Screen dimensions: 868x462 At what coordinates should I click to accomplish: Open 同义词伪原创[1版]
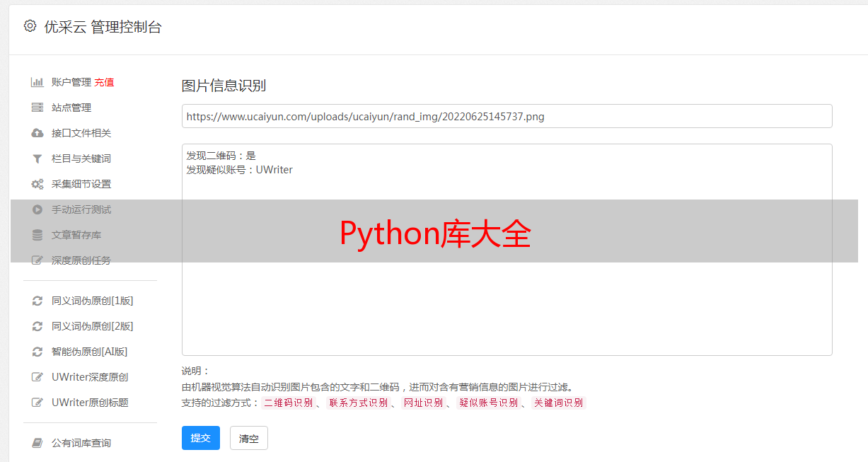93,301
